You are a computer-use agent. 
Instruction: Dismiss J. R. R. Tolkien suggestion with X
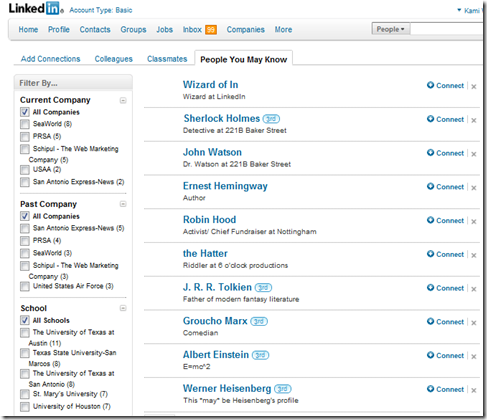pos(474,289)
